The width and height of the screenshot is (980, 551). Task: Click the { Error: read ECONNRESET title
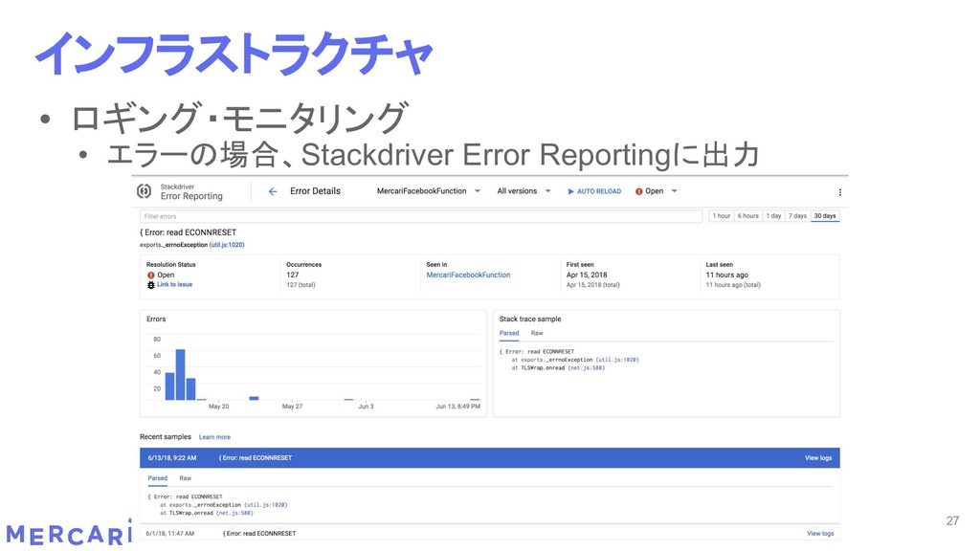pos(189,232)
